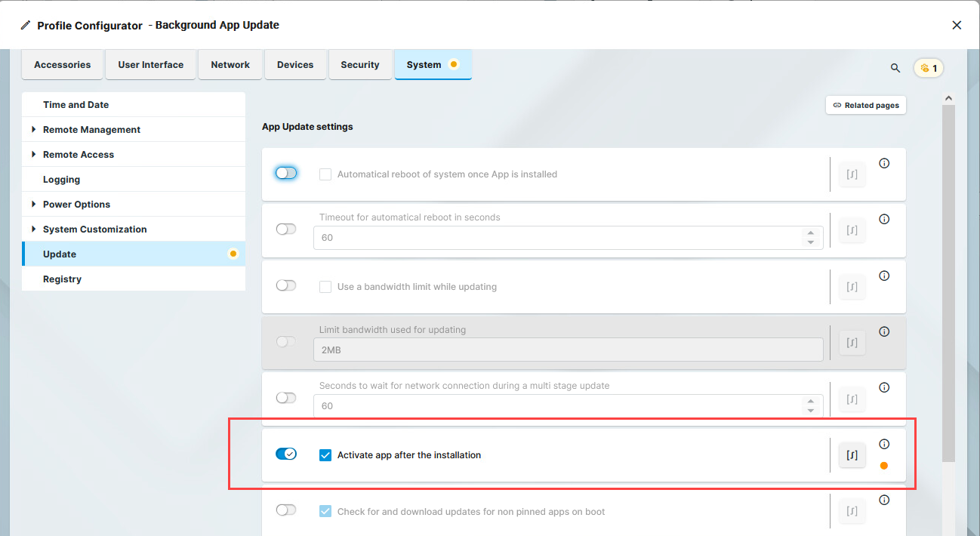Select Registry in the left sidebar

pyautogui.click(x=62, y=279)
